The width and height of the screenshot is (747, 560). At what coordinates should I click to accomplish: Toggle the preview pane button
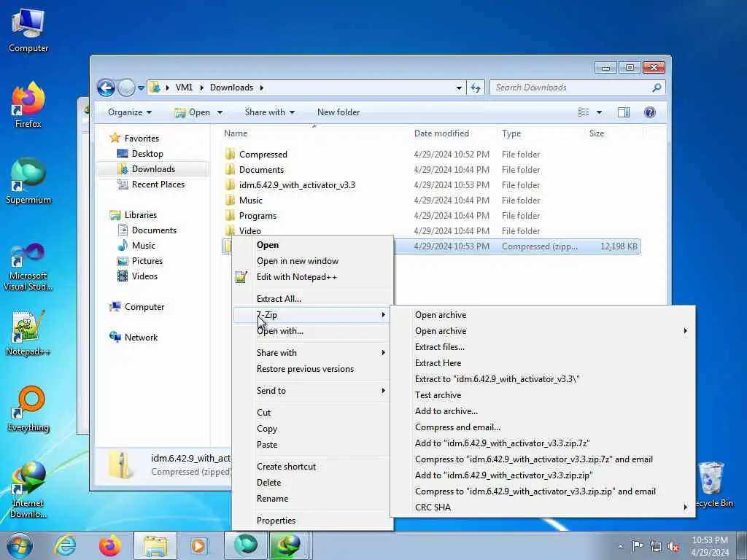click(x=624, y=112)
